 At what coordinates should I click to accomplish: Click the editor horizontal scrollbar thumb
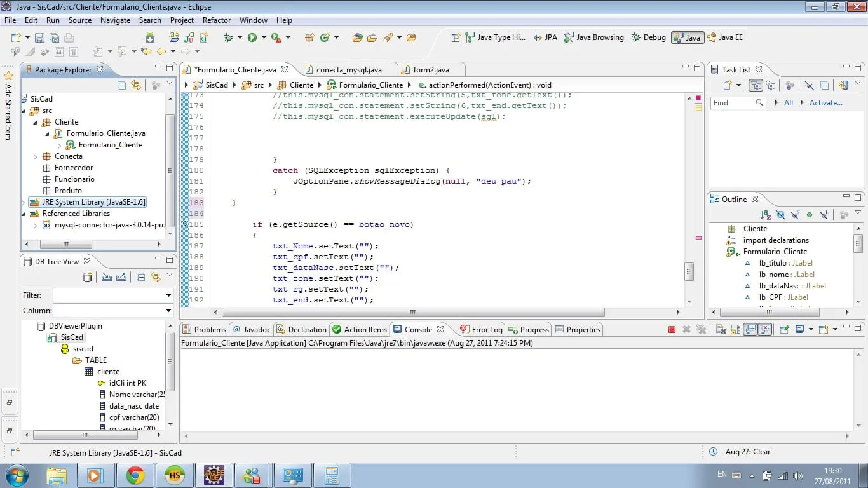(x=413, y=312)
